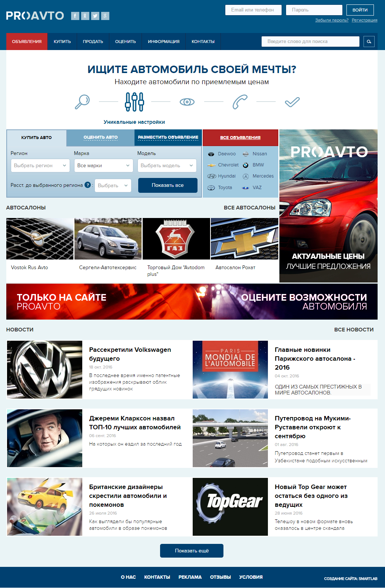Expand the Марка dropdown showing Все марки

104,165
